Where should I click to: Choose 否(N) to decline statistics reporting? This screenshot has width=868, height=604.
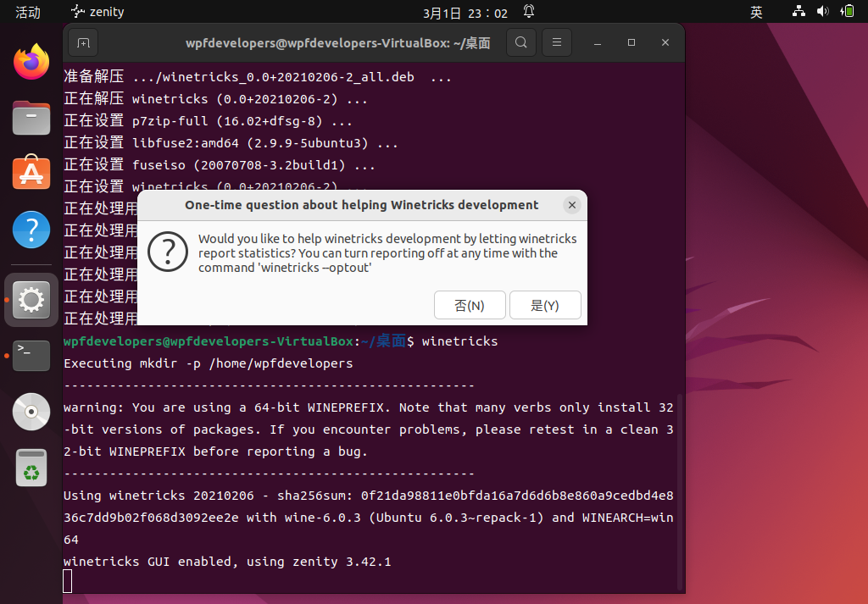(x=470, y=305)
